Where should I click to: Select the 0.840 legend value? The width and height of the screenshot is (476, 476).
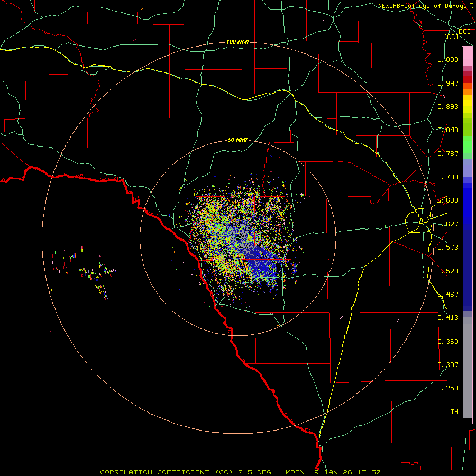[448, 130]
